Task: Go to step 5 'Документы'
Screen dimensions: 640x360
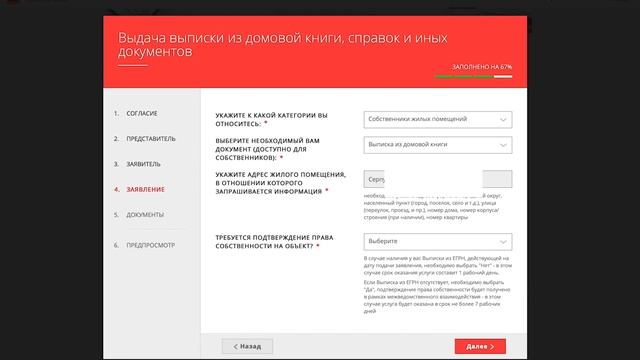Action: point(139,215)
